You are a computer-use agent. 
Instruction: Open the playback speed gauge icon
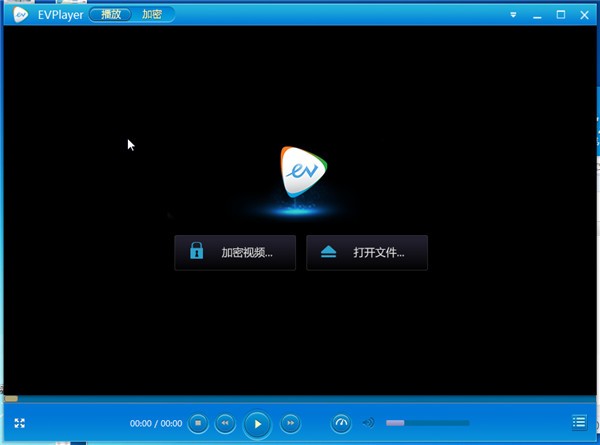coord(341,423)
